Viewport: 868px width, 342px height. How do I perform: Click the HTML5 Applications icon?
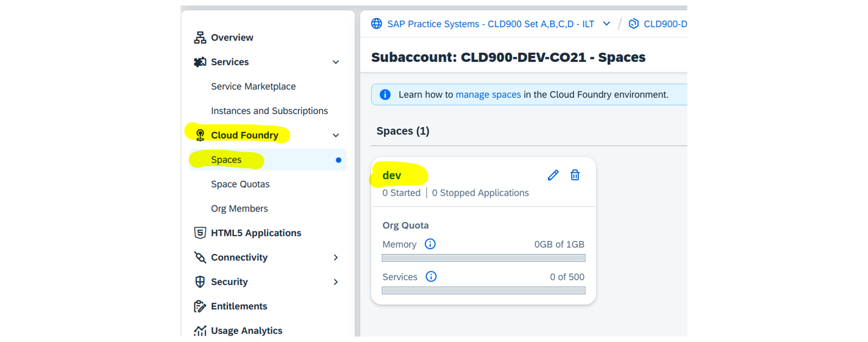coord(200,233)
